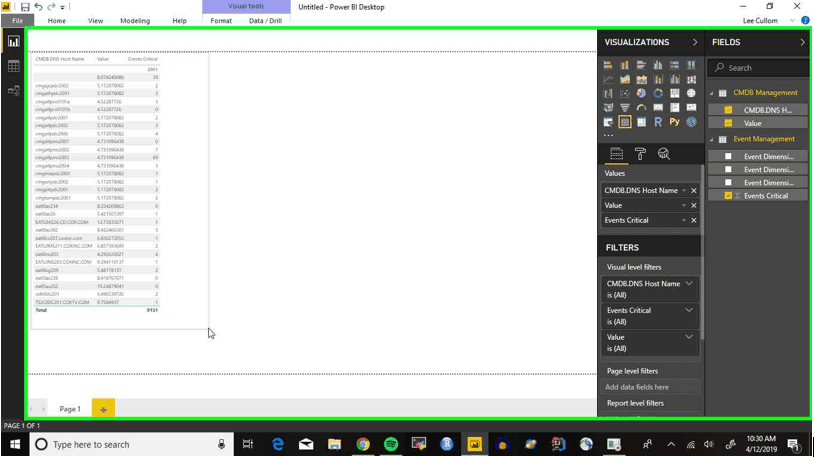This screenshot has height=457, width=814.
Task: Open the Analytics magnifier pane
Action: [x=663, y=154]
